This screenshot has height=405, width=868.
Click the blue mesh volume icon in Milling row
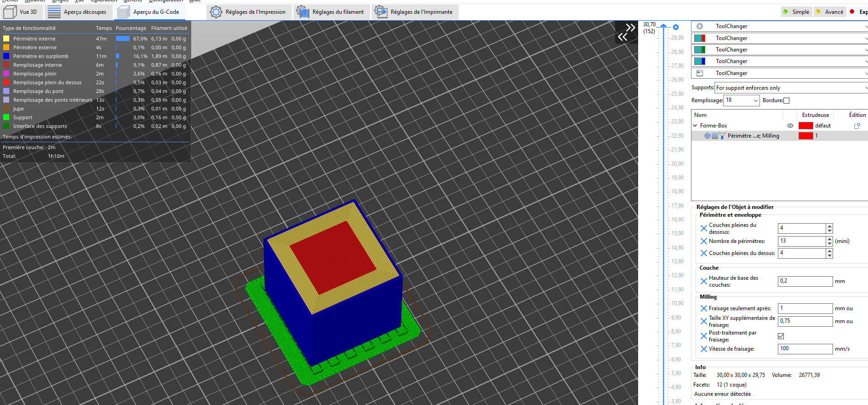708,136
